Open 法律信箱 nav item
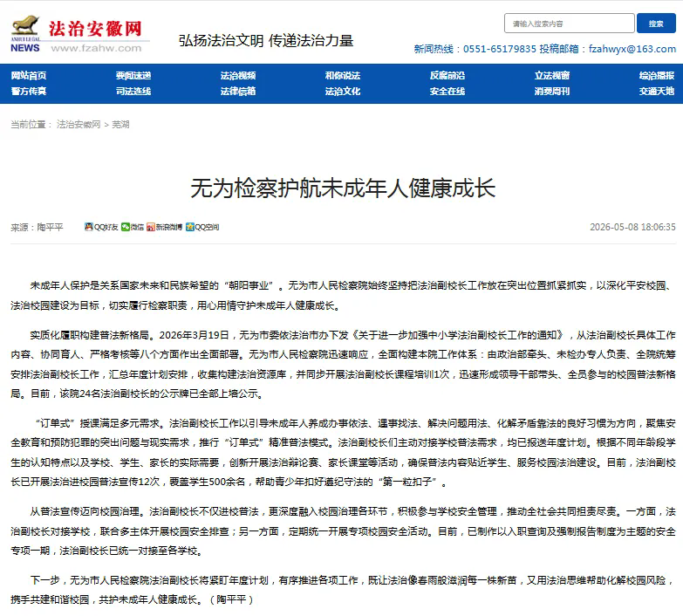This screenshot has width=683, height=616. [x=238, y=92]
